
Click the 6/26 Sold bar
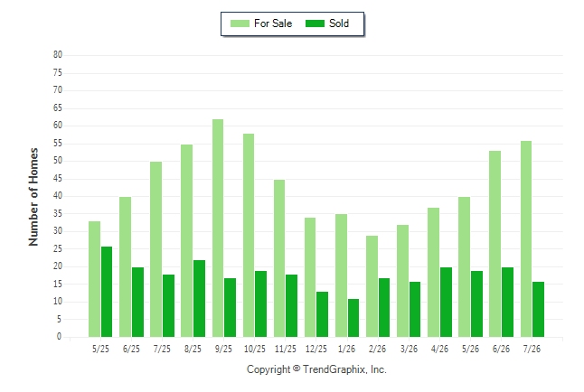(x=507, y=303)
